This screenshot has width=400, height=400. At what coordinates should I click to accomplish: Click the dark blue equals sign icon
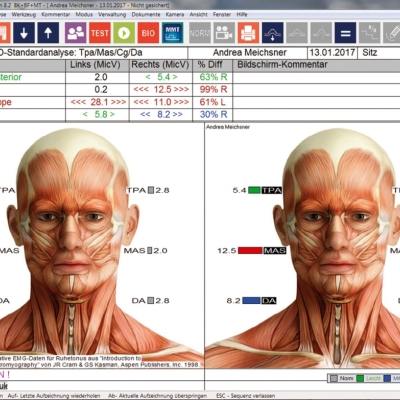point(345,33)
